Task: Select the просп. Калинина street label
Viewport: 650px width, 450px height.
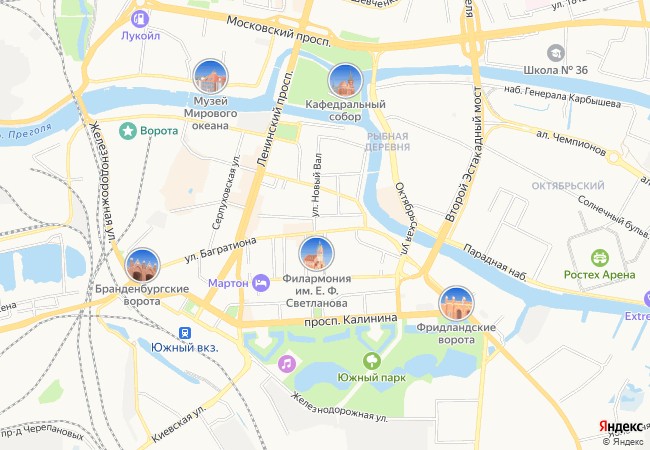Action: point(351,319)
